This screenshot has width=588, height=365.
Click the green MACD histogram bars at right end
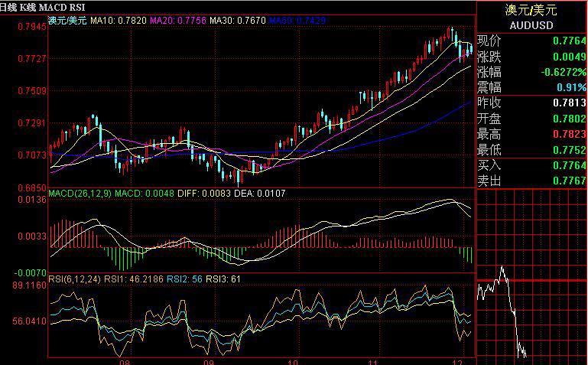(466, 255)
